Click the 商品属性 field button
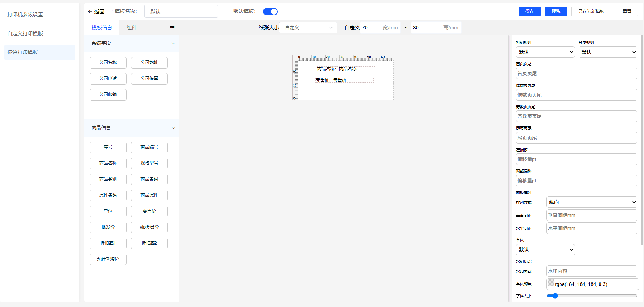 coord(149,195)
